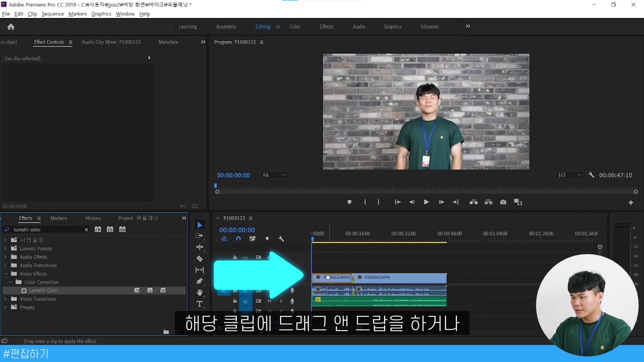The image size is (644, 362).
Task: Collapse the Video Effects folder
Action: (6, 274)
